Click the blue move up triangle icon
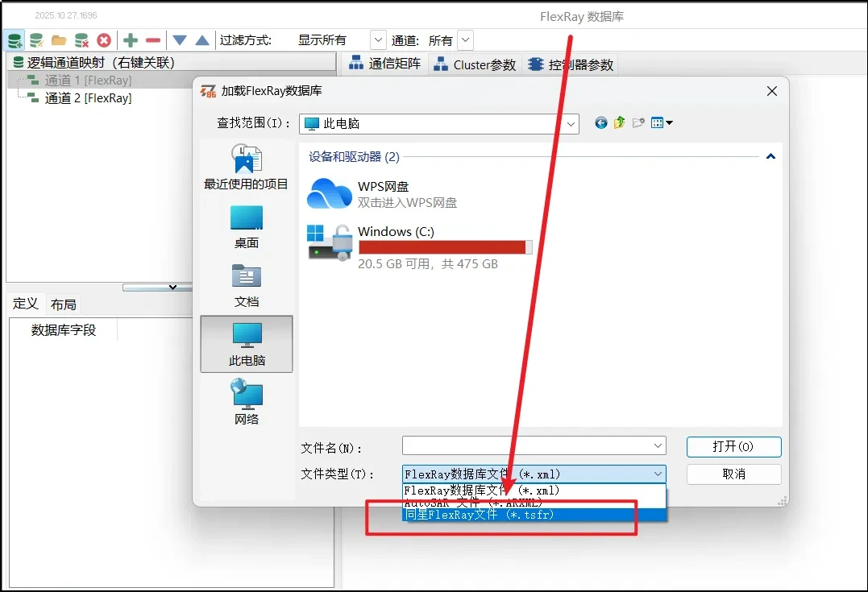Screen dimensions: 868x592 (202, 40)
